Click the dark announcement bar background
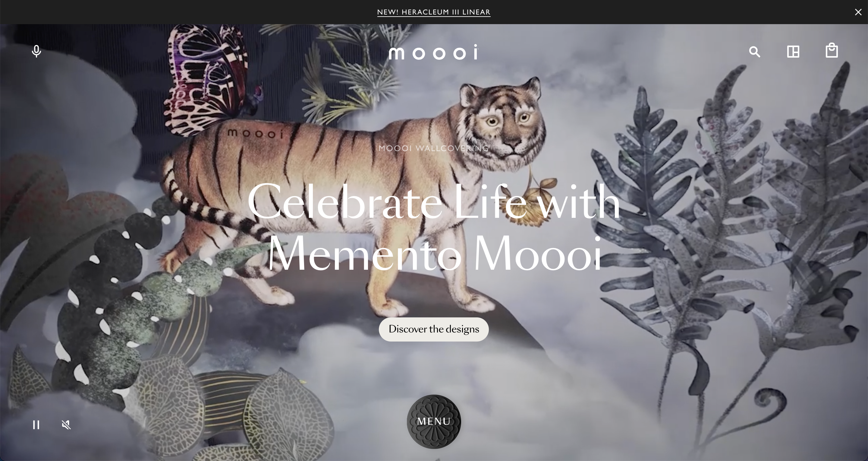 coord(202,12)
